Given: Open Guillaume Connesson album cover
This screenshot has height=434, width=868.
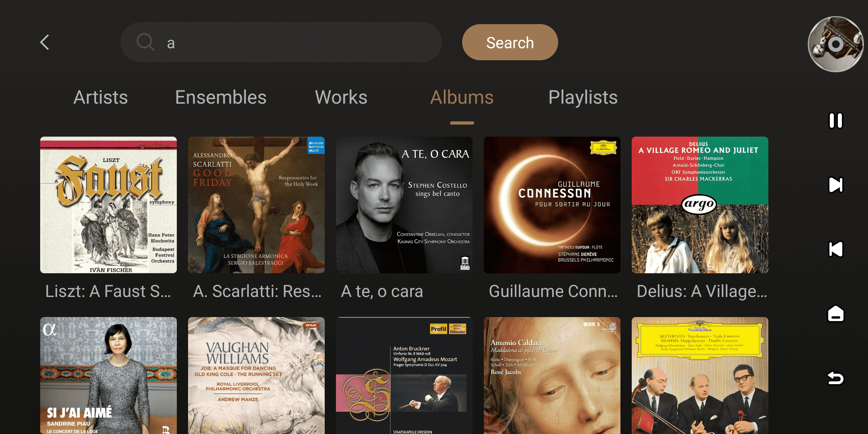Looking at the screenshot, I should (552, 205).
